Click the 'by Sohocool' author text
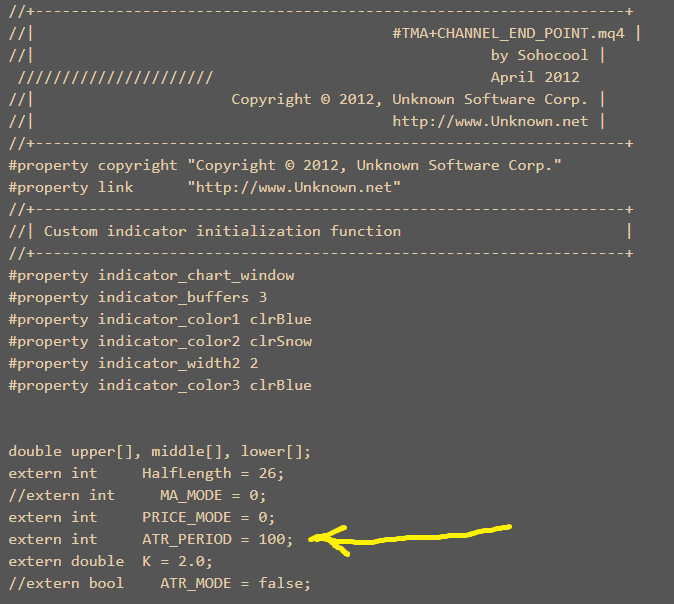The width and height of the screenshot is (674, 604). [539, 55]
